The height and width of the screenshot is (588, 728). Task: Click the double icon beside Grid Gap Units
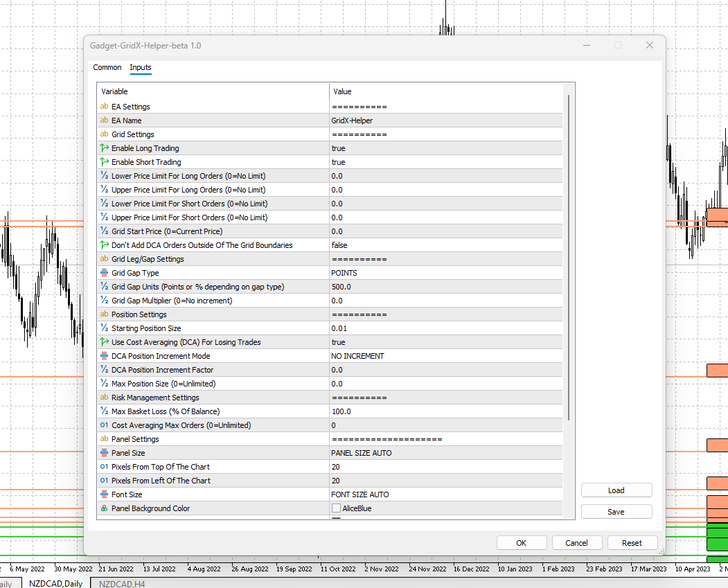pyautogui.click(x=105, y=287)
